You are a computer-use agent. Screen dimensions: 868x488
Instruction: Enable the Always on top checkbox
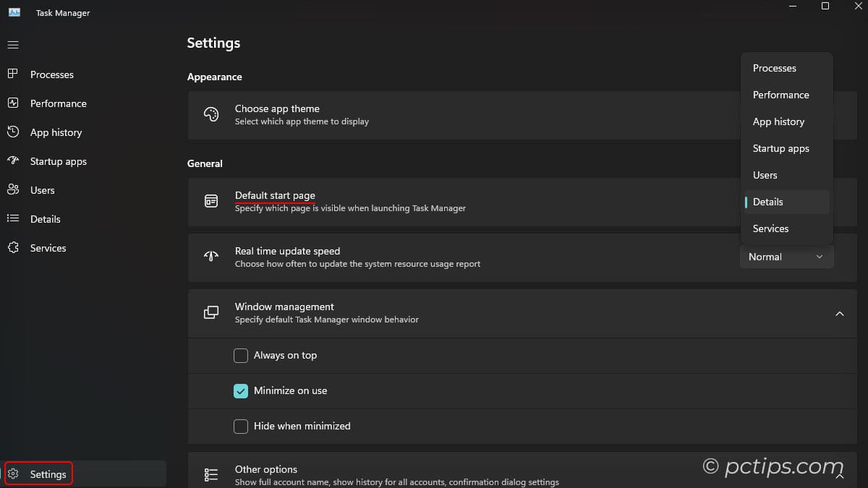240,355
